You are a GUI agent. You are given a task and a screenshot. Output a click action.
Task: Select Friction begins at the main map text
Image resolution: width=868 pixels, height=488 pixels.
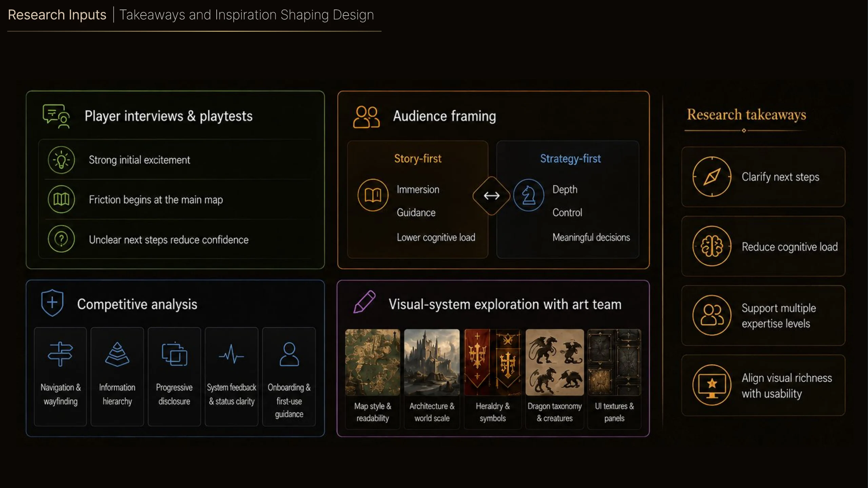pyautogui.click(x=156, y=200)
